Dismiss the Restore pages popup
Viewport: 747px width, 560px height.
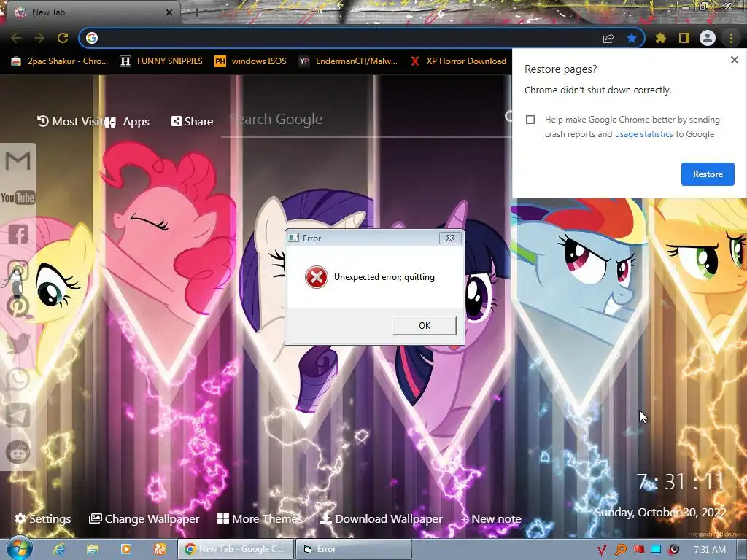[x=734, y=60]
